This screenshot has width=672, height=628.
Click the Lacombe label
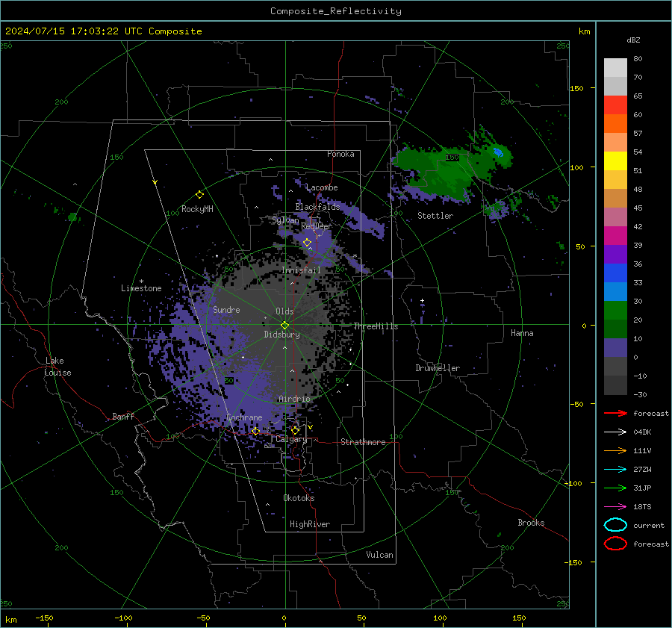coord(322,187)
